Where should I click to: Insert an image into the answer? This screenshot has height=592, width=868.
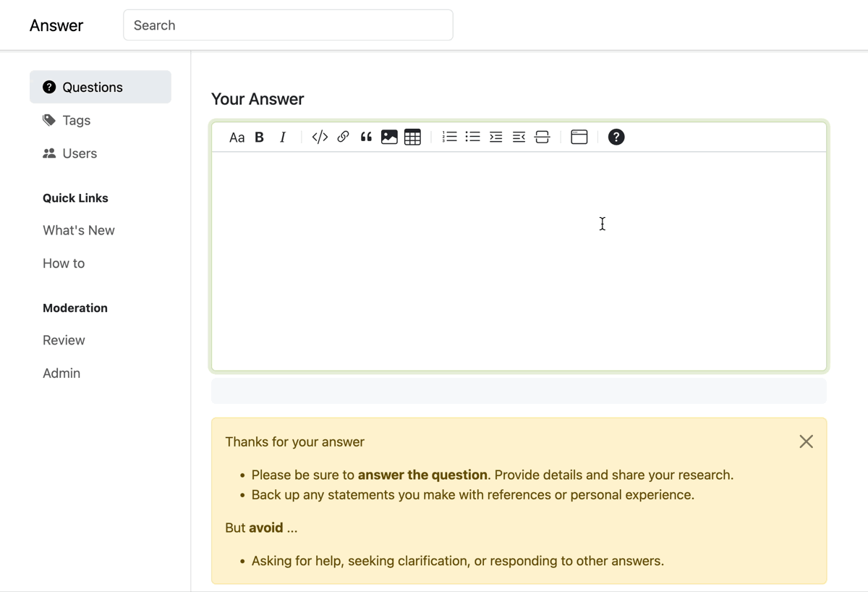(389, 137)
